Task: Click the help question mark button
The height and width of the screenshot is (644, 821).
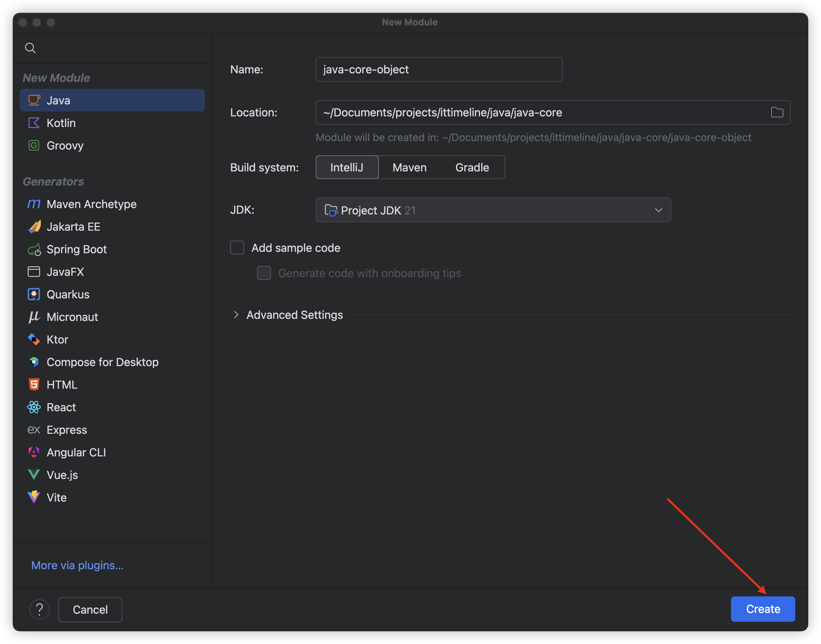Action: [40, 609]
